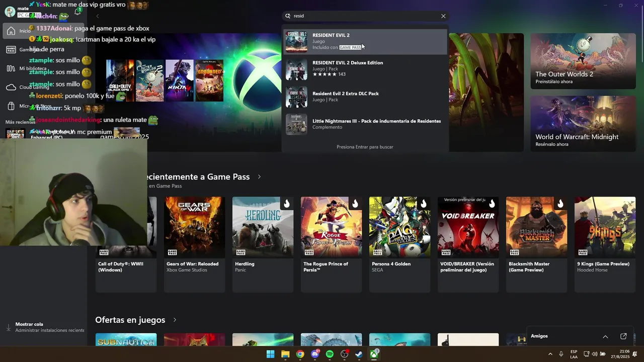
Task: Click flame icon on Persona 4 Golden
Action: (x=423, y=204)
